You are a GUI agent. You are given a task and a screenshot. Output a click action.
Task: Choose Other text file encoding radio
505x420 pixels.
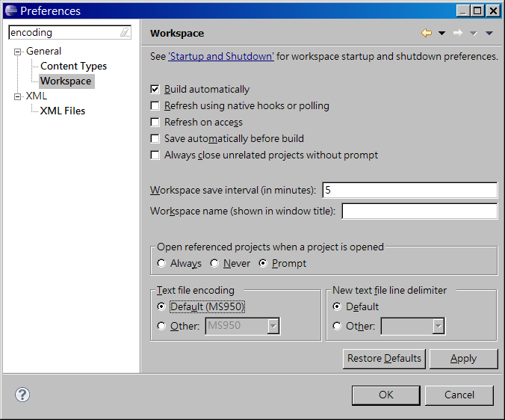pos(161,326)
